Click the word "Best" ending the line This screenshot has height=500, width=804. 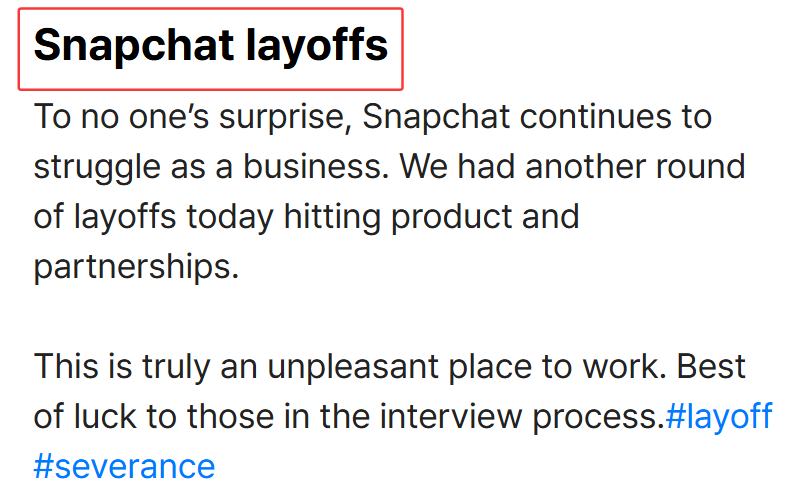pos(711,366)
